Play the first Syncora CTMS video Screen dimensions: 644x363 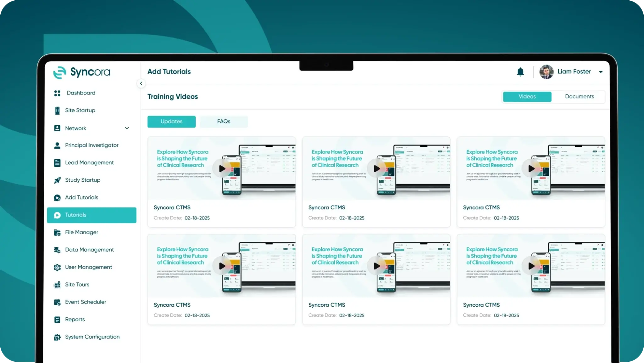point(222,168)
